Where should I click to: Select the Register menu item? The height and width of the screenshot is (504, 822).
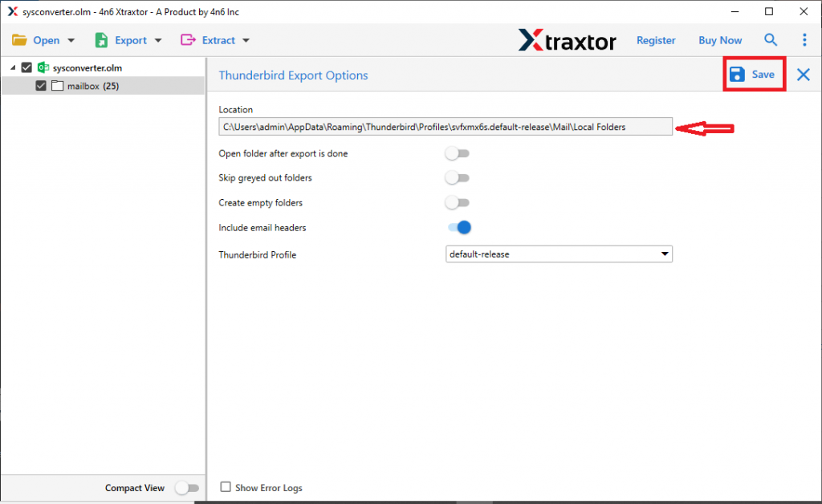pyautogui.click(x=656, y=39)
